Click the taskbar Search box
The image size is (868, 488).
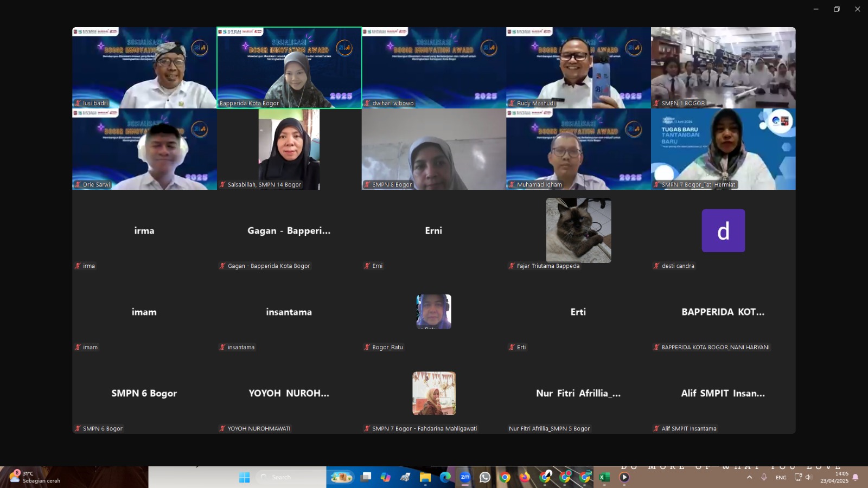(x=290, y=477)
